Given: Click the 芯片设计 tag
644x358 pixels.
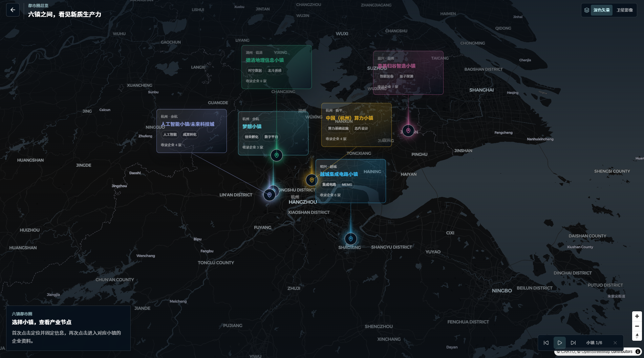Looking at the screenshot, I should pyautogui.click(x=361, y=129).
